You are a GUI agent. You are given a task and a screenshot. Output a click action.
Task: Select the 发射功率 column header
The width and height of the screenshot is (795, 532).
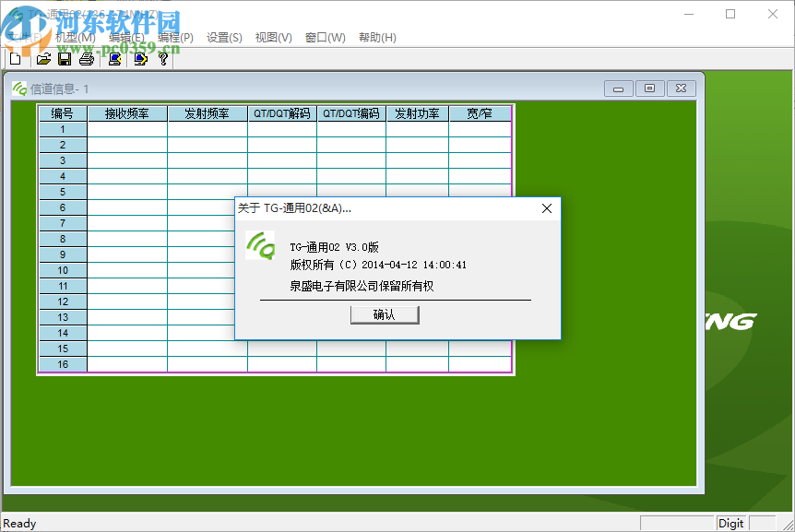click(417, 113)
